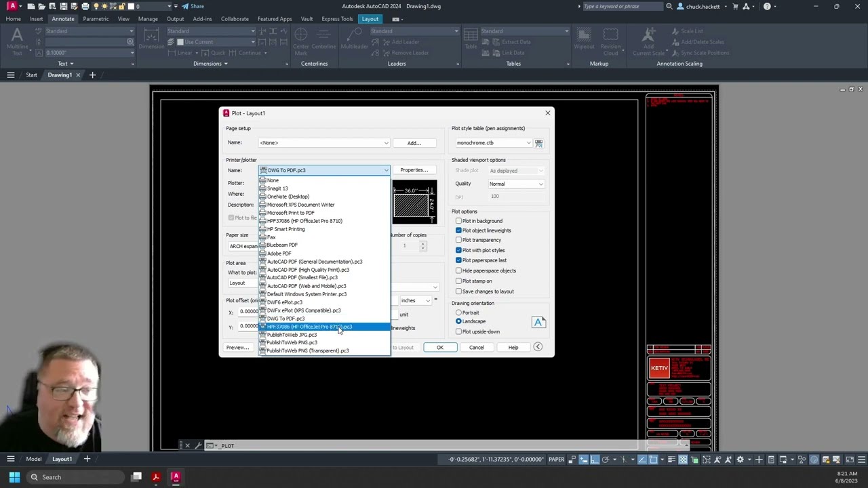The width and height of the screenshot is (868, 488).
Task: Open the Express Tools ribbon tab
Action: (x=337, y=19)
